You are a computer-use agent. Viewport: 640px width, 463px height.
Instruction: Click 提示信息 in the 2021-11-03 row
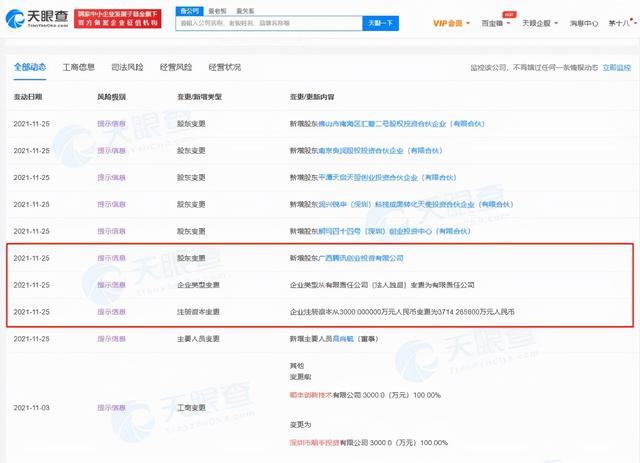click(111, 408)
